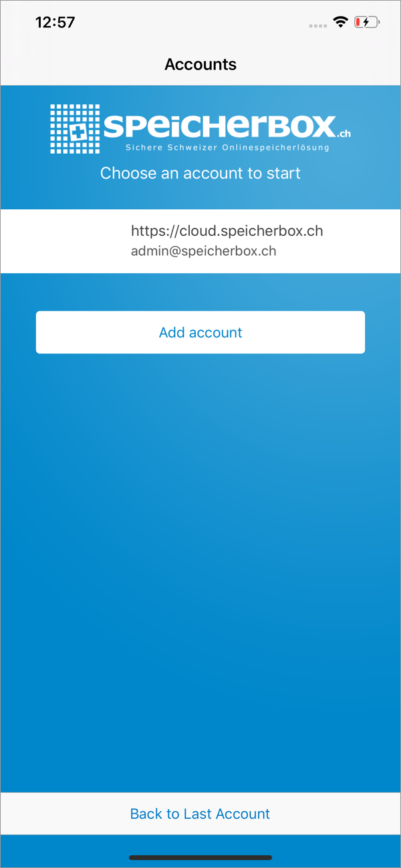401x868 pixels.
Task: Click the https://cloud.speicherbox.ch server URL text
Action: 227,231
